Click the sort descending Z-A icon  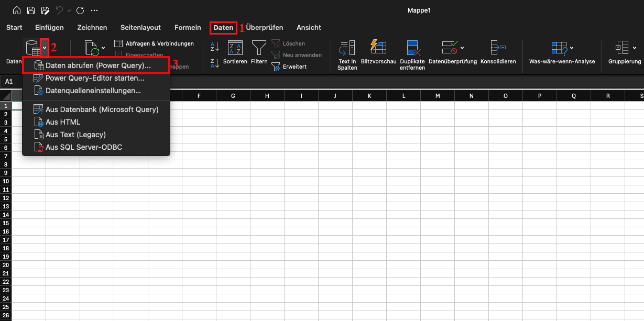(214, 63)
